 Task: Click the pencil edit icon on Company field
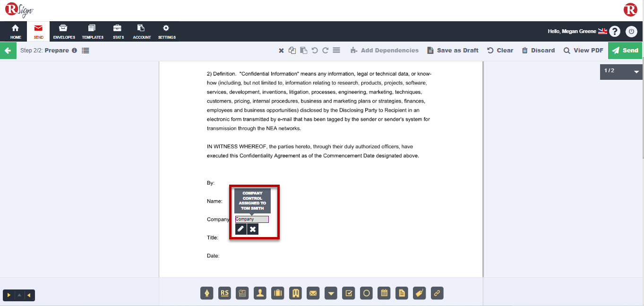tap(241, 229)
